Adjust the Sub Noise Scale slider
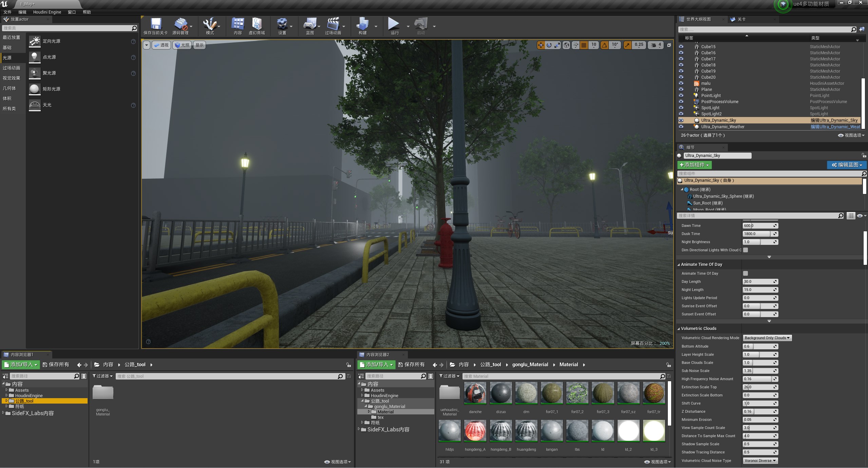This screenshot has width=868, height=468. [760, 371]
